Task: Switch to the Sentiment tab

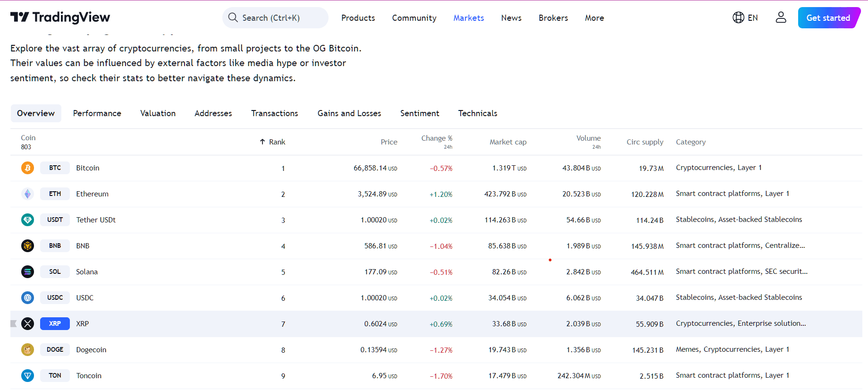Action: coord(420,113)
